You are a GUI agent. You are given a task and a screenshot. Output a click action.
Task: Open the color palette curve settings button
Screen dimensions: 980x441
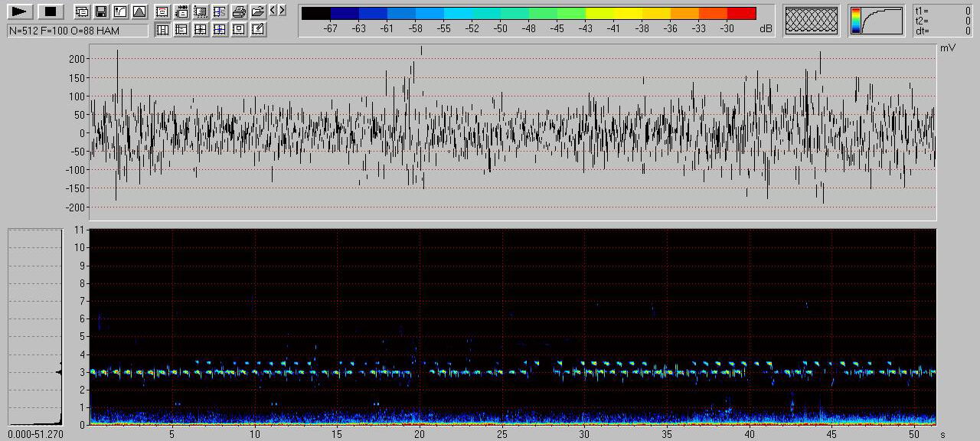876,20
